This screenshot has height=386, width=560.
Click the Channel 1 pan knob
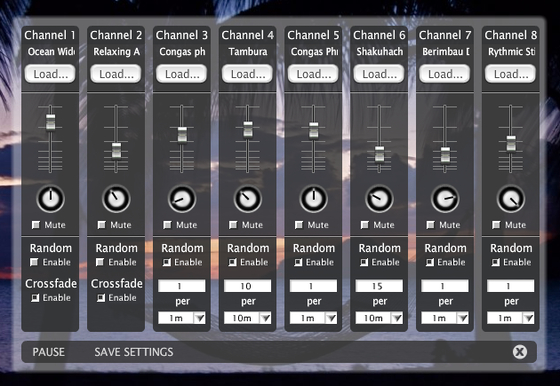(50, 199)
